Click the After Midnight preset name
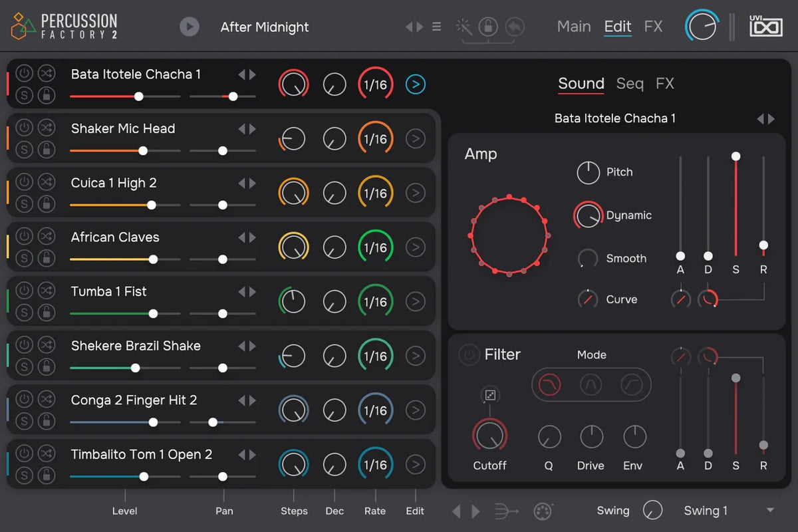The image size is (798, 532). click(x=265, y=27)
